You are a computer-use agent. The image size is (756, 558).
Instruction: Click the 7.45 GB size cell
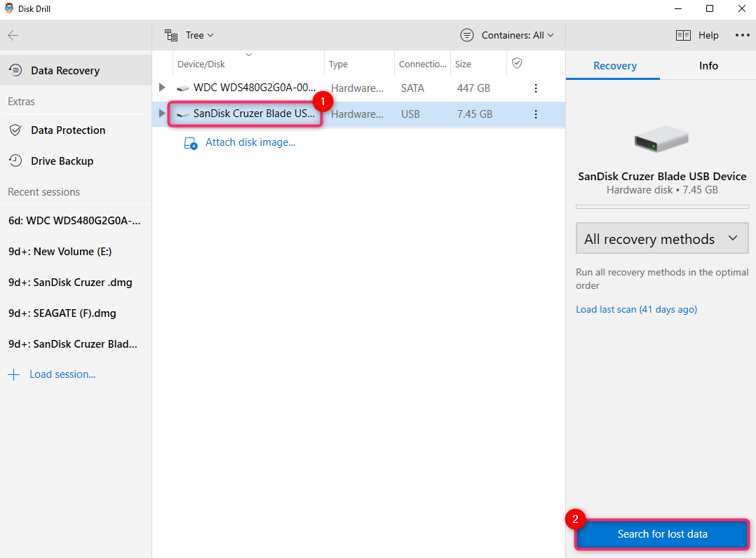point(474,114)
